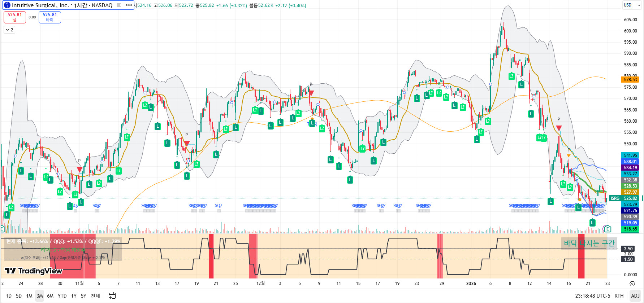Click the gray 520.39 price label

[x=630, y=217]
